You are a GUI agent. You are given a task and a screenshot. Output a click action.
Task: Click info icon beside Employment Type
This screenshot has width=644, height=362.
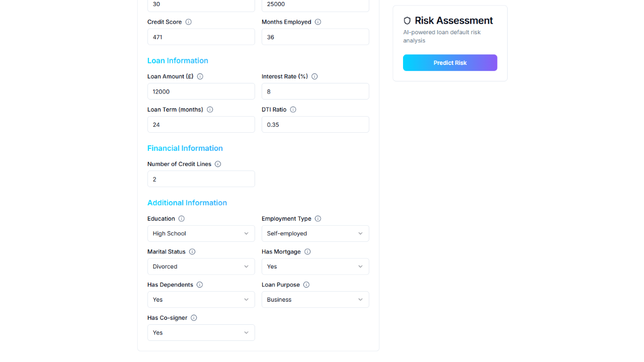318,219
